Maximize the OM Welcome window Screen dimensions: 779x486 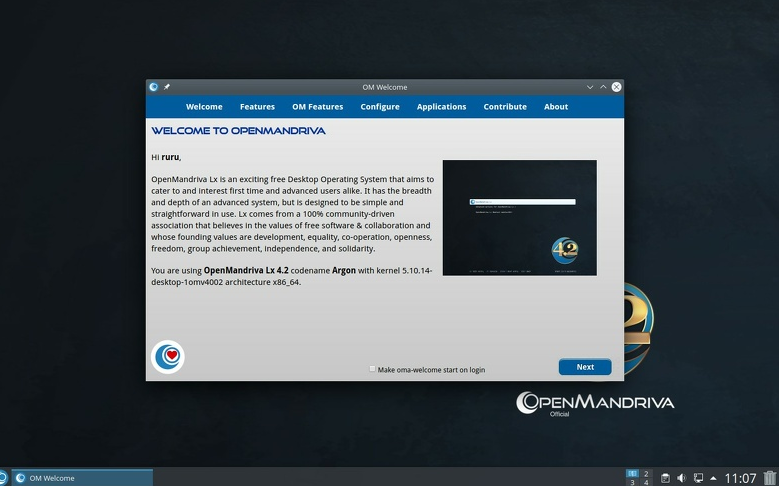tap(603, 87)
